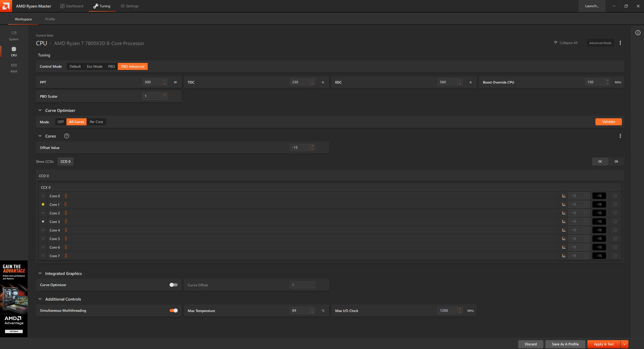Viewport: 644px width, 349px height.
Task: Switch to the Tuning tab
Action: [x=102, y=6]
